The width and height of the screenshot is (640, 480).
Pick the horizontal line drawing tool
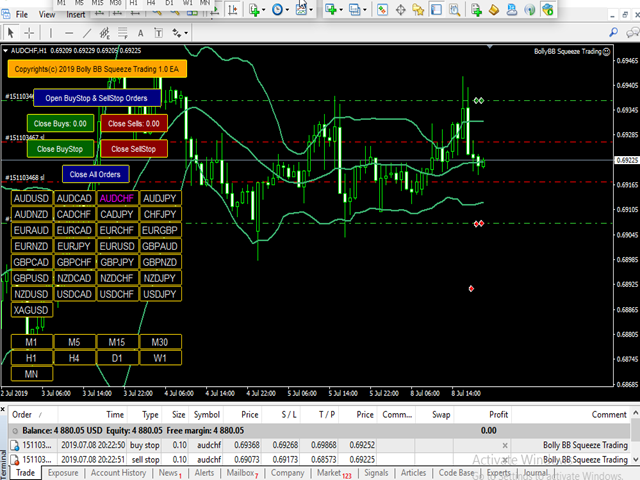(x=69, y=33)
